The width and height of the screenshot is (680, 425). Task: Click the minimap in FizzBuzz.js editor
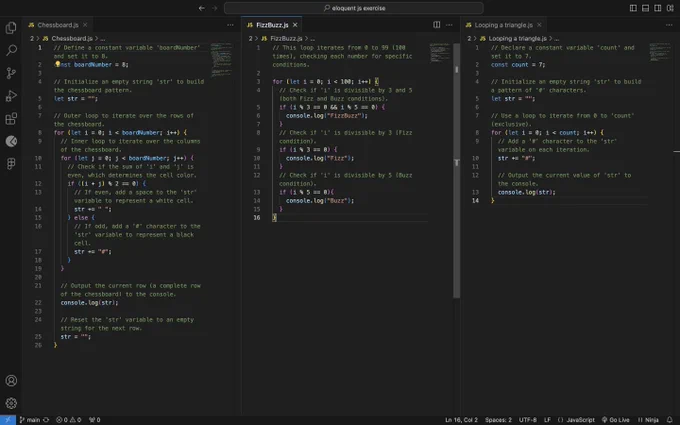440,52
